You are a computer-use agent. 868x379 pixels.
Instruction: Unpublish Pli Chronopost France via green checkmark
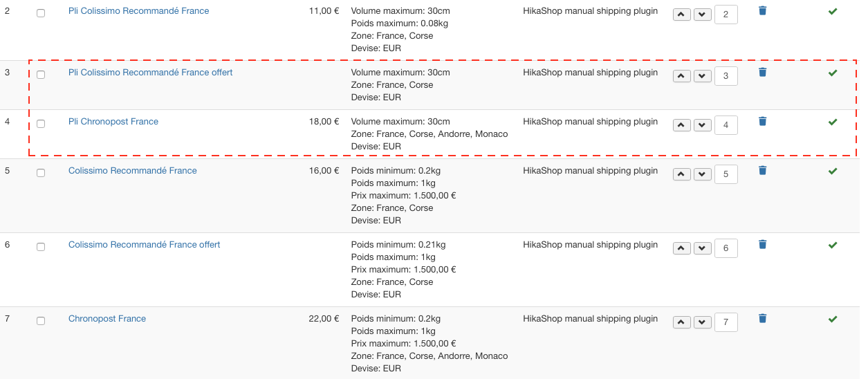(833, 122)
